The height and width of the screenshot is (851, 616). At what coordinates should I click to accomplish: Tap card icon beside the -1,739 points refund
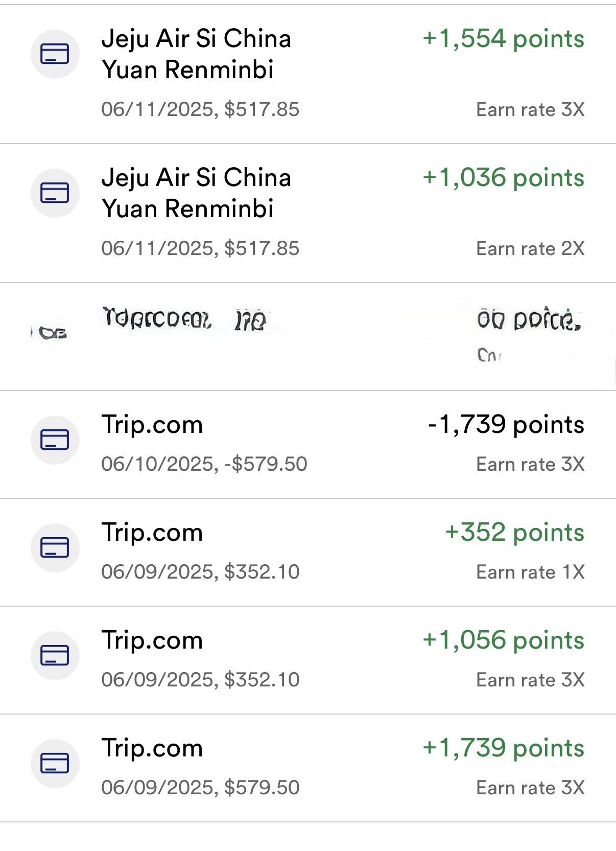pos(55,440)
